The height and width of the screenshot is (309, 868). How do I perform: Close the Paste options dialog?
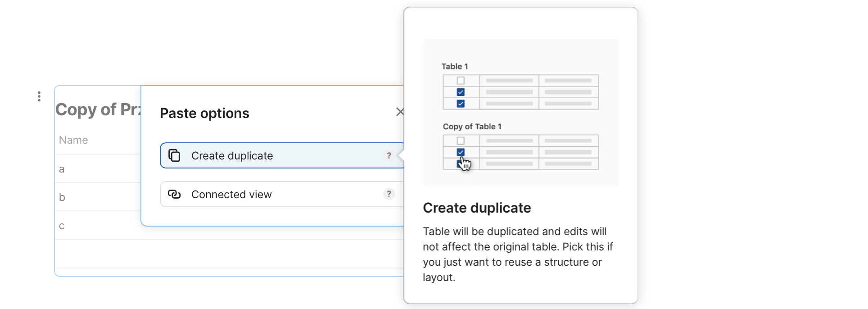click(x=399, y=112)
